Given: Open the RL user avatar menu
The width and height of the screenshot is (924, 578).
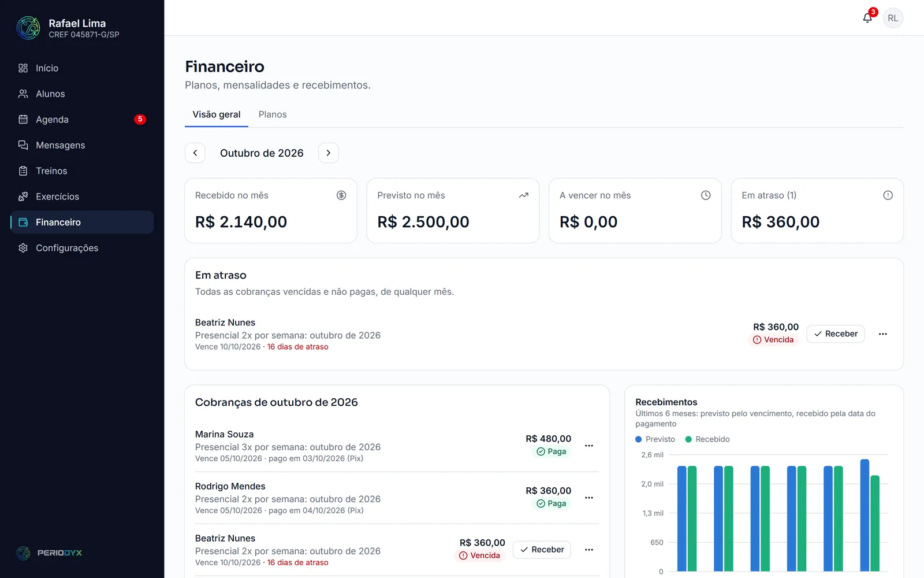Looking at the screenshot, I should [893, 18].
